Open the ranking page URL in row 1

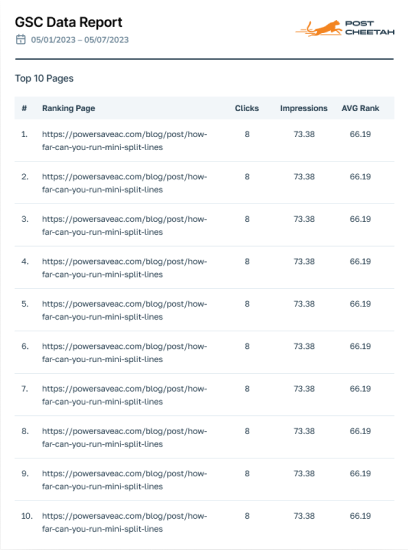(x=125, y=141)
